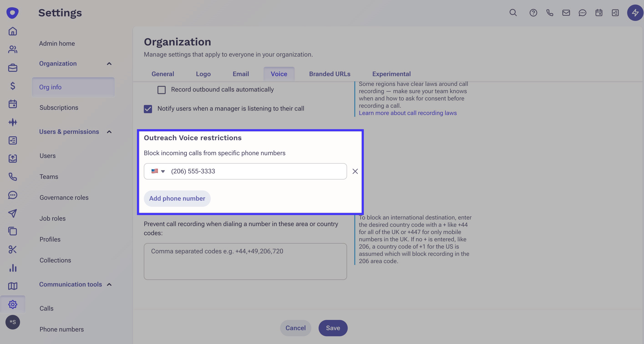Switch to the Experimental tab
Viewport: 644px width, 344px height.
391,74
